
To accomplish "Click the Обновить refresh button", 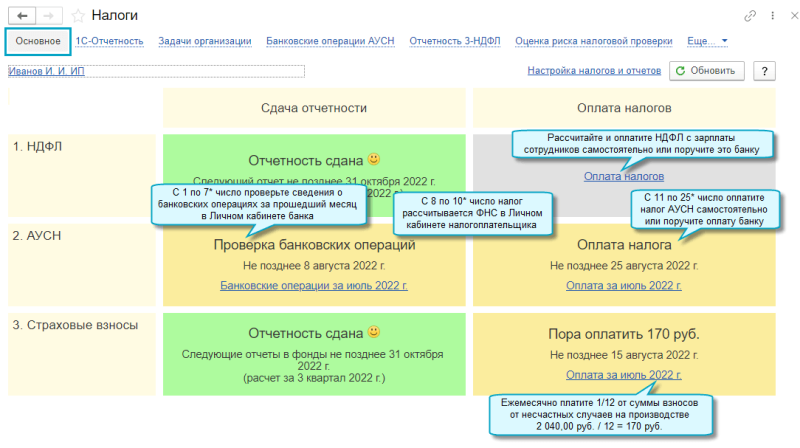I will 707,71.
